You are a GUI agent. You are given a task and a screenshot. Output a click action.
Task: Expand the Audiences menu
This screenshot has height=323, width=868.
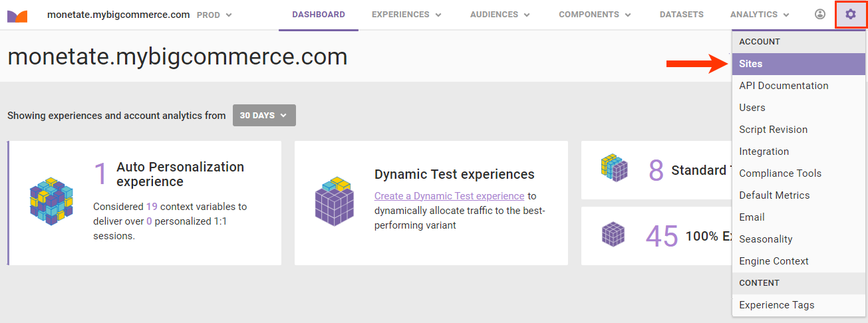(500, 15)
